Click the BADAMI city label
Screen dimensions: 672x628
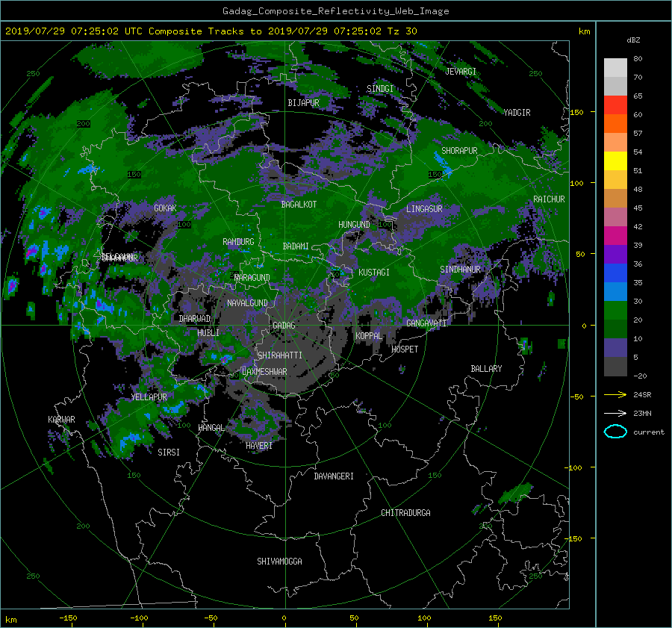click(x=296, y=246)
